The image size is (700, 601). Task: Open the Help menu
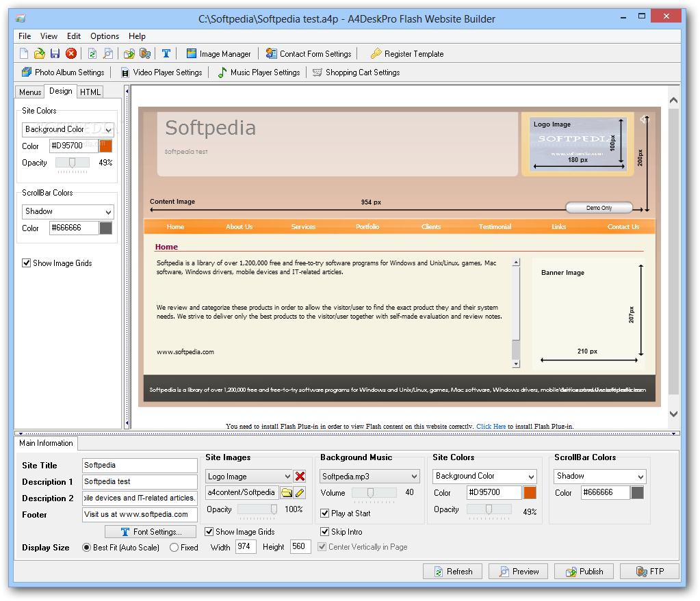(x=137, y=36)
